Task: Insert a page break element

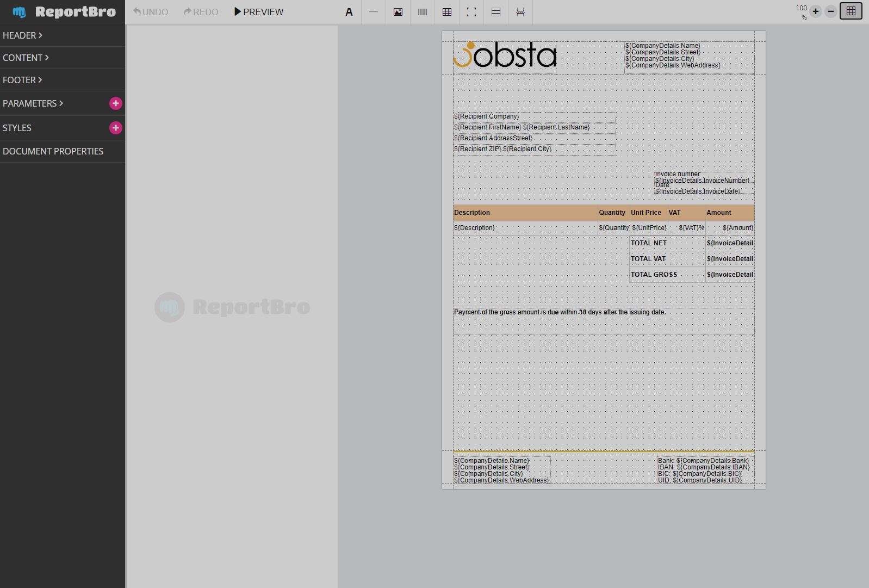Action: click(x=520, y=12)
